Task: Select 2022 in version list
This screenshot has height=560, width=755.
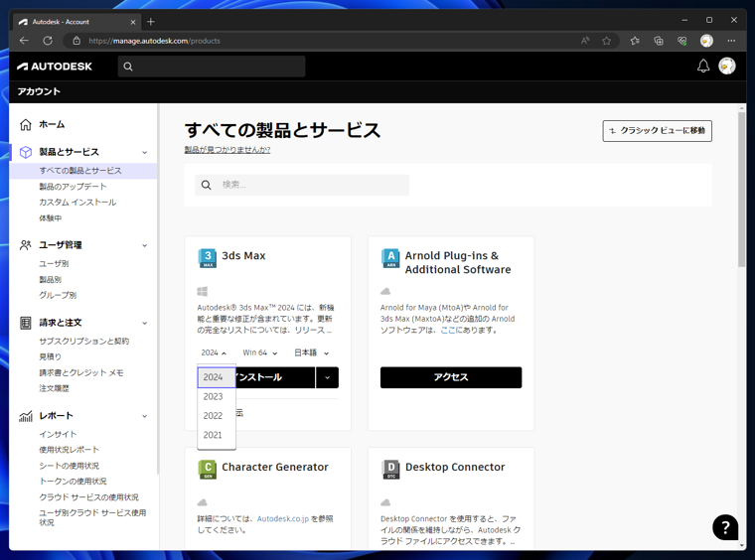Action: (x=217, y=416)
